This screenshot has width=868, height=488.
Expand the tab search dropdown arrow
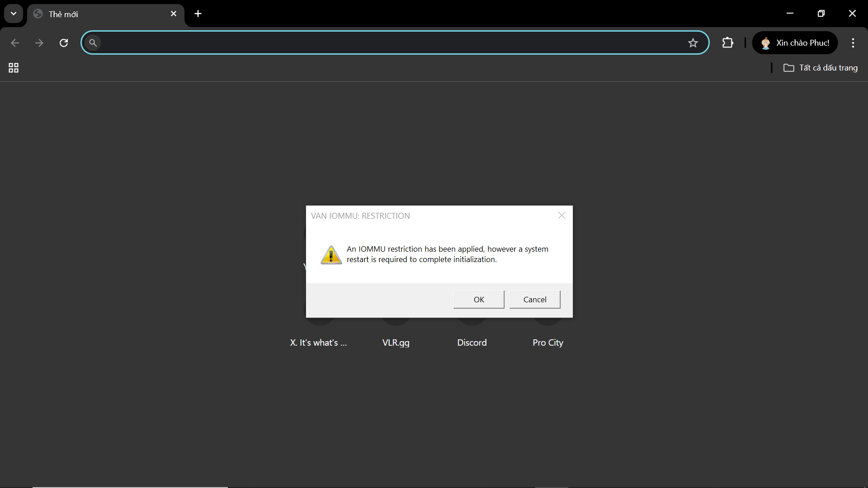(x=14, y=14)
